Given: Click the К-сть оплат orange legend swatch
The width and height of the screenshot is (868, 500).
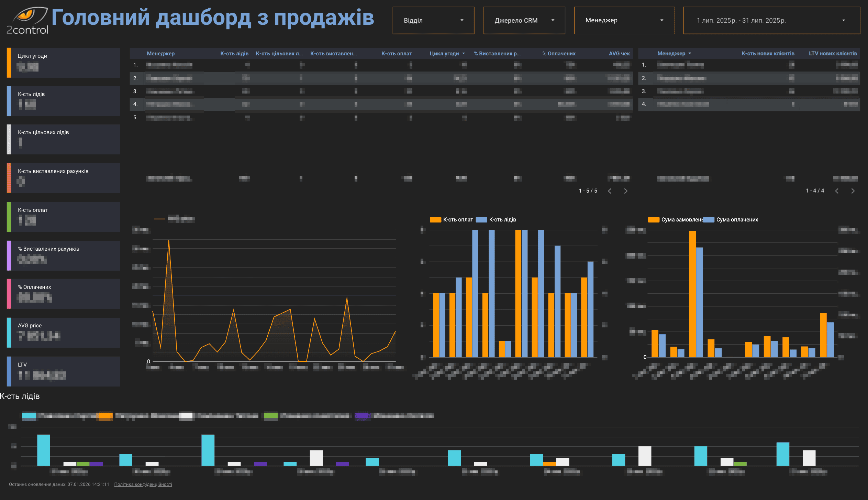Looking at the screenshot, I should [x=435, y=220].
